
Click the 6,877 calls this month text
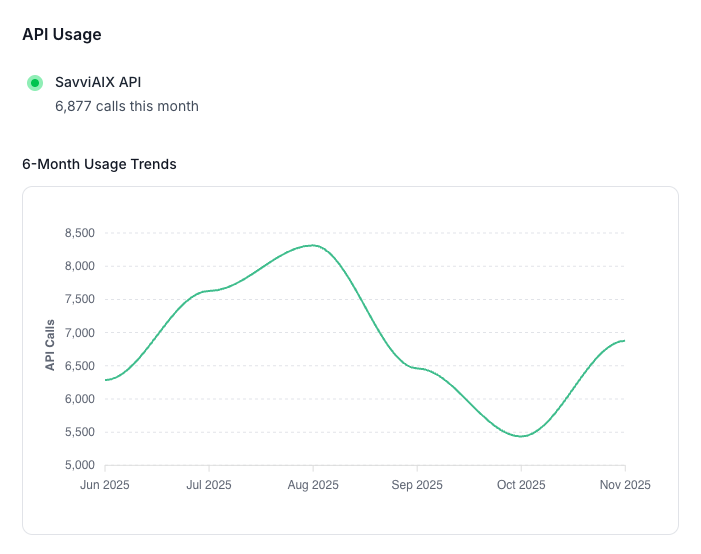click(127, 106)
